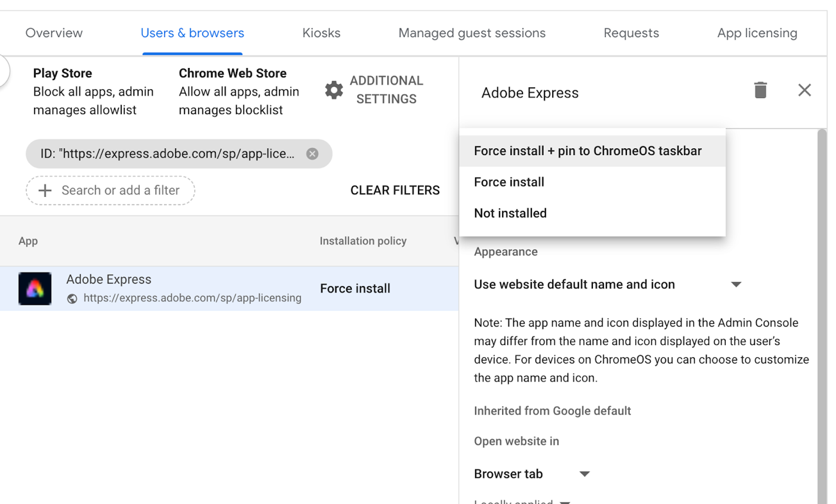Click the Adobe Express app icon thumbnail

[x=35, y=289]
